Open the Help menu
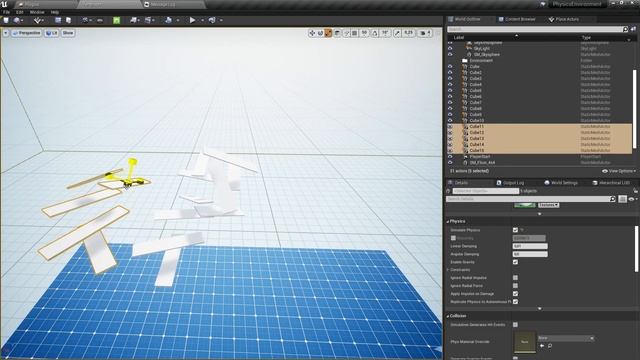 [x=54, y=12]
